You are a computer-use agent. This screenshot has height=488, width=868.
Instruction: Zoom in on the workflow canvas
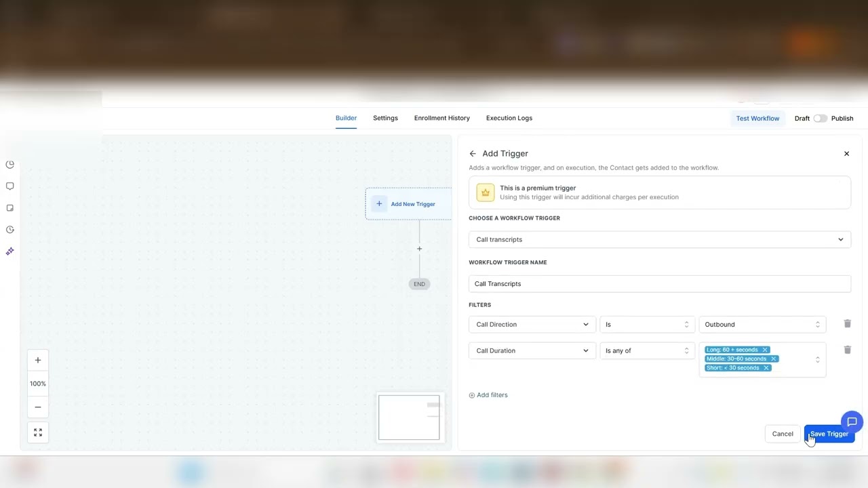[x=38, y=360]
